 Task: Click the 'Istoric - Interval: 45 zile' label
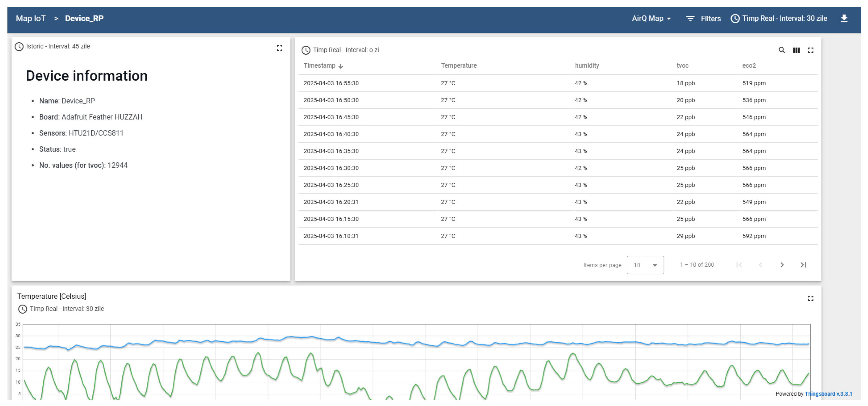58,46
